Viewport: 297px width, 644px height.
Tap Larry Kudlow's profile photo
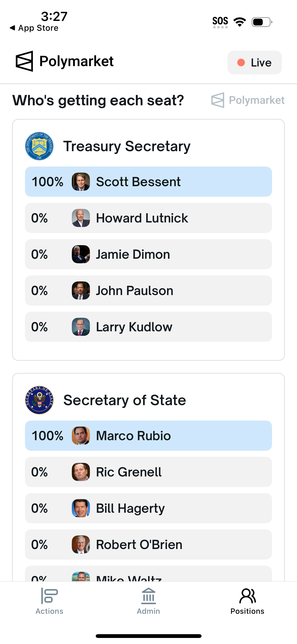tap(81, 327)
